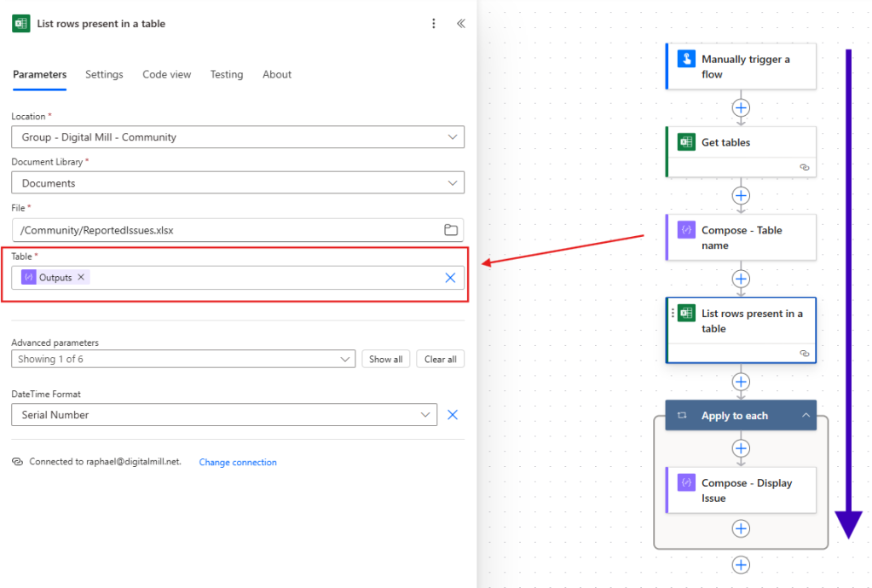Open the file browser folder icon

(452, 228)
